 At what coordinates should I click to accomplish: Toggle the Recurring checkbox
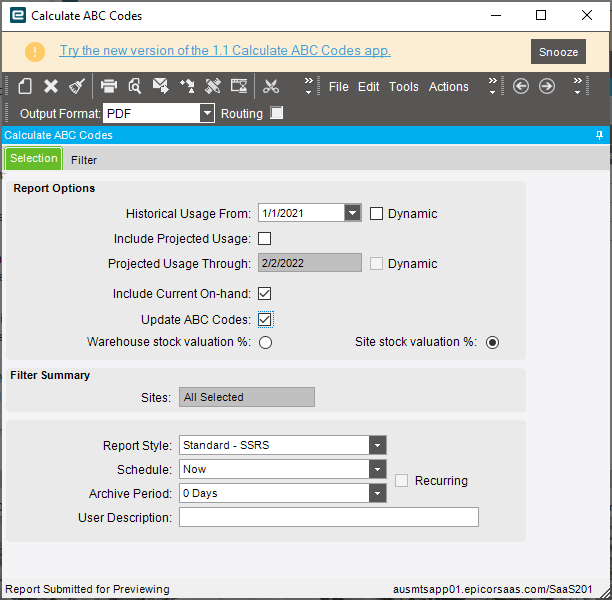[x=401, y=481]
